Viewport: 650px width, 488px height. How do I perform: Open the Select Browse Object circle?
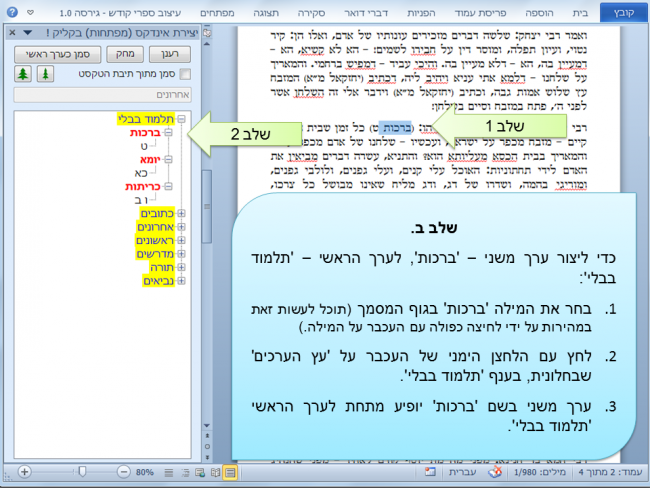207,447
